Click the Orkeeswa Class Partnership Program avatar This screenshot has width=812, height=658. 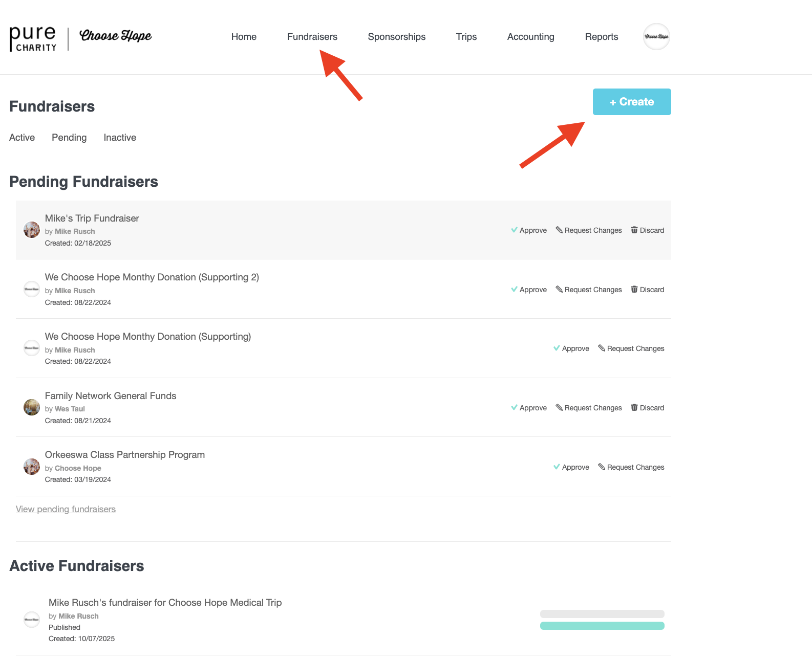point(32,467)
